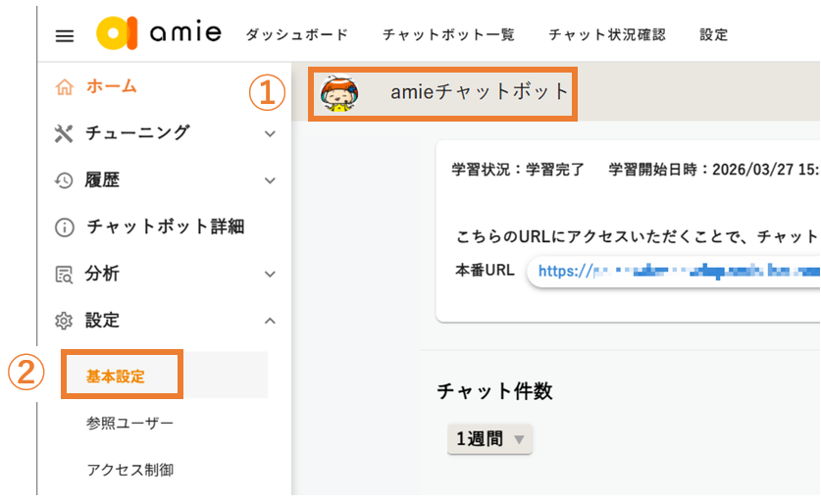Expand the チューニング section chevron
The image size is (821, 504).
pos(271,133)
